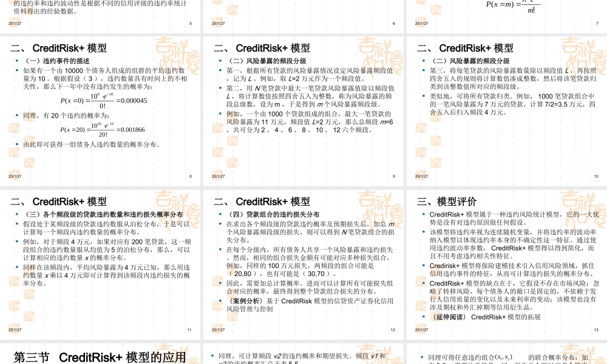Click the formula P(x=m) on slide 7

510,5
